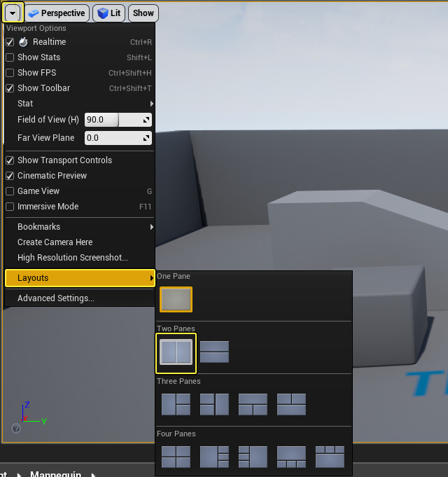Open the viewport options dropdown arrow
The height and width of the screenshot is (477, 448).
(x=13, y=13)
